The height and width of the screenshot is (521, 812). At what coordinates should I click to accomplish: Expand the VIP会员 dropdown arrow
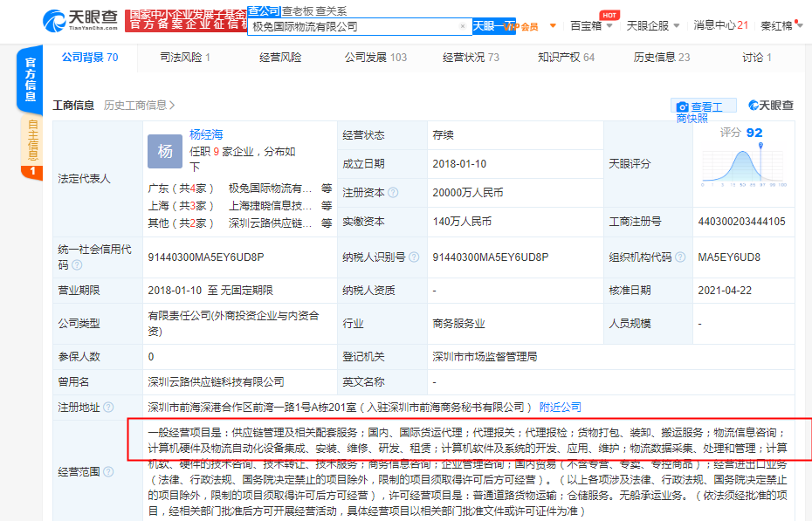(553, 26)
